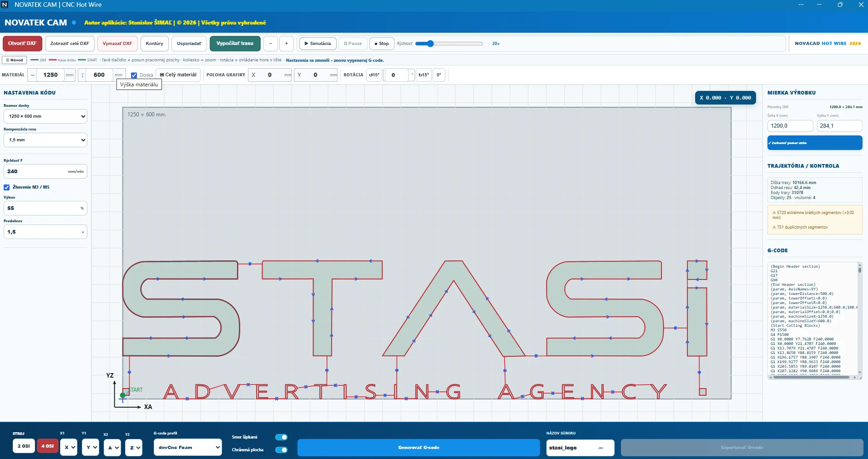Click the material height field 600
This screenshot has width=868, height=459.
click(99, 75)
